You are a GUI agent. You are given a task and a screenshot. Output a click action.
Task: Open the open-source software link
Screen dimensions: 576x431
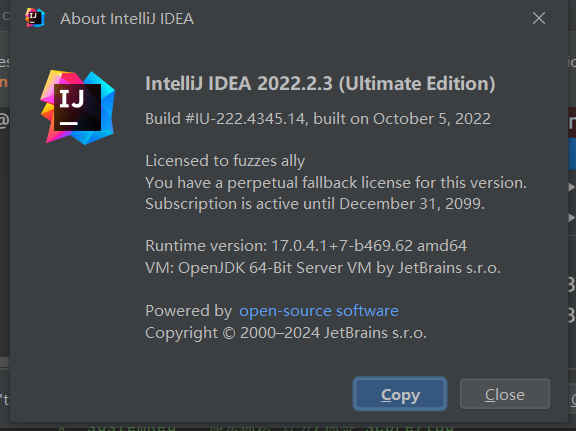[x=318, y=311]
